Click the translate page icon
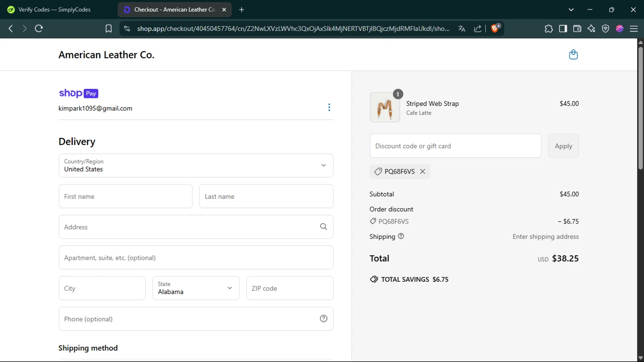The height and width of the screenshot is (362, 644). (462, 28)
